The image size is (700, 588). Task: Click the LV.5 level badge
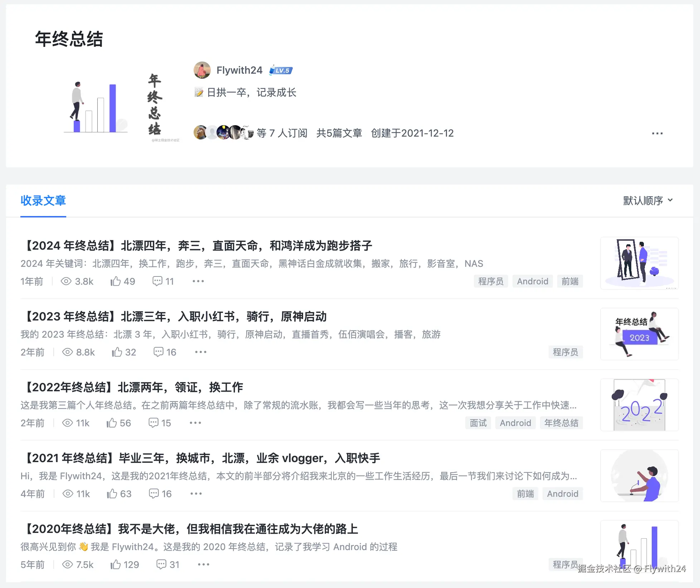coord(281,70)
